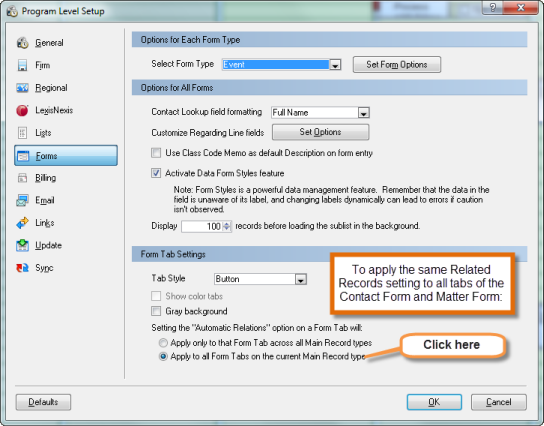Select the Billing settings page
The image size is (544, 426).
[x=45, y=178]
